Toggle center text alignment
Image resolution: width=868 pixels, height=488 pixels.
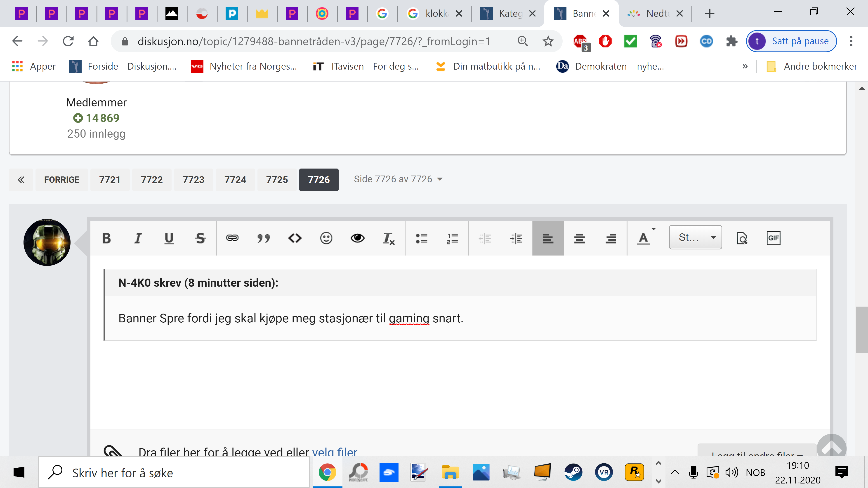(579, 238)
